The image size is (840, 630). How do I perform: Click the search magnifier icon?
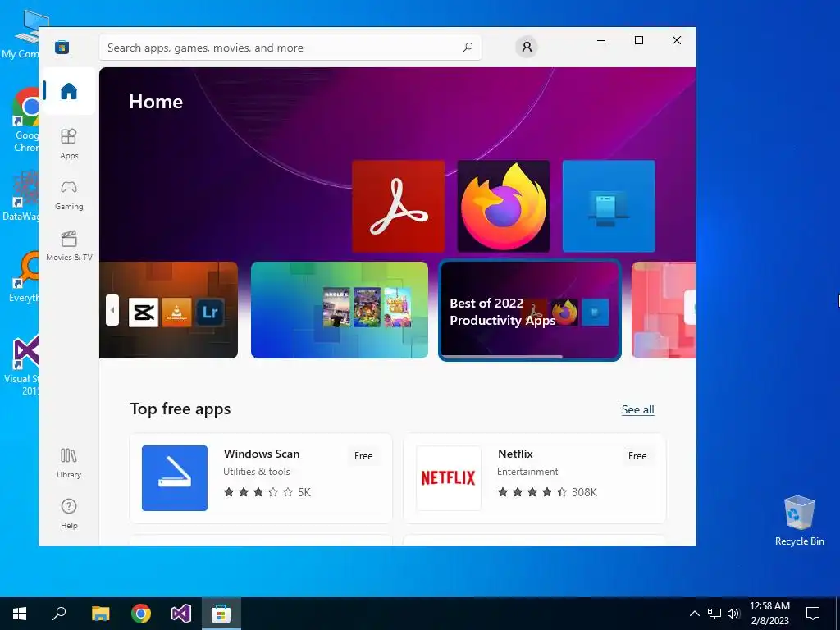pos(467,48)
